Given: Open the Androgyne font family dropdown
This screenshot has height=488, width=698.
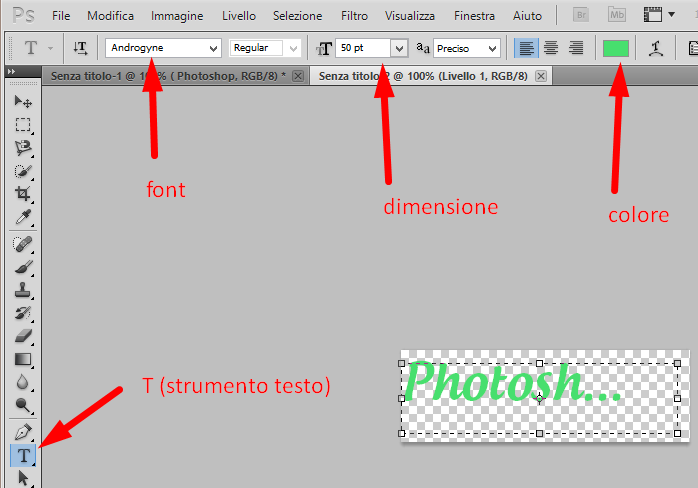Looking at the screenshot, I should [213, 48].
